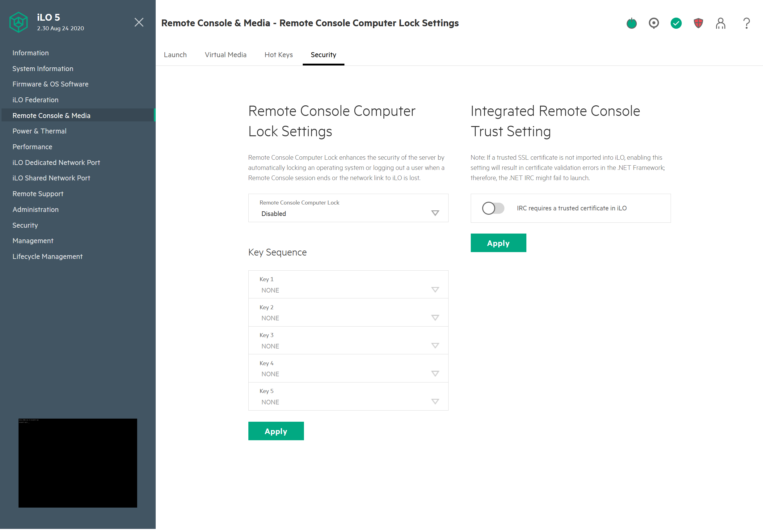Click the green power status icon
The height and width of the screenshot is (532, 763).
click(631, 23)
